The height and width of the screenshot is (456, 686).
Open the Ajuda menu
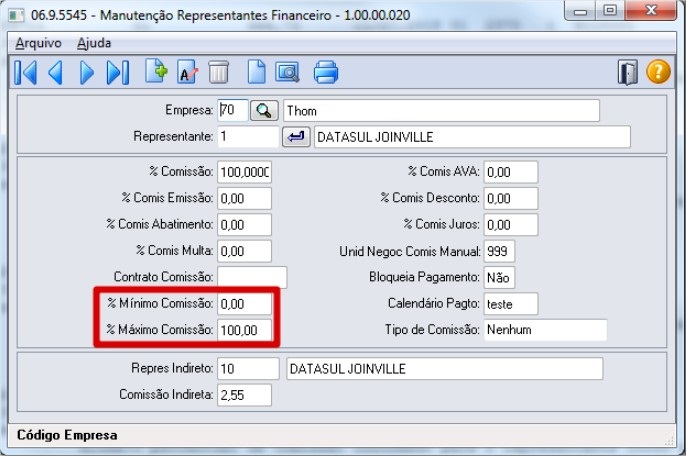[94, 43]
